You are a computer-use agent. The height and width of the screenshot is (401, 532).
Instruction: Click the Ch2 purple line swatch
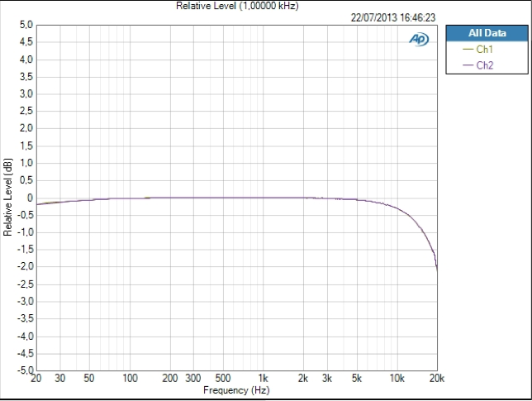468,65
